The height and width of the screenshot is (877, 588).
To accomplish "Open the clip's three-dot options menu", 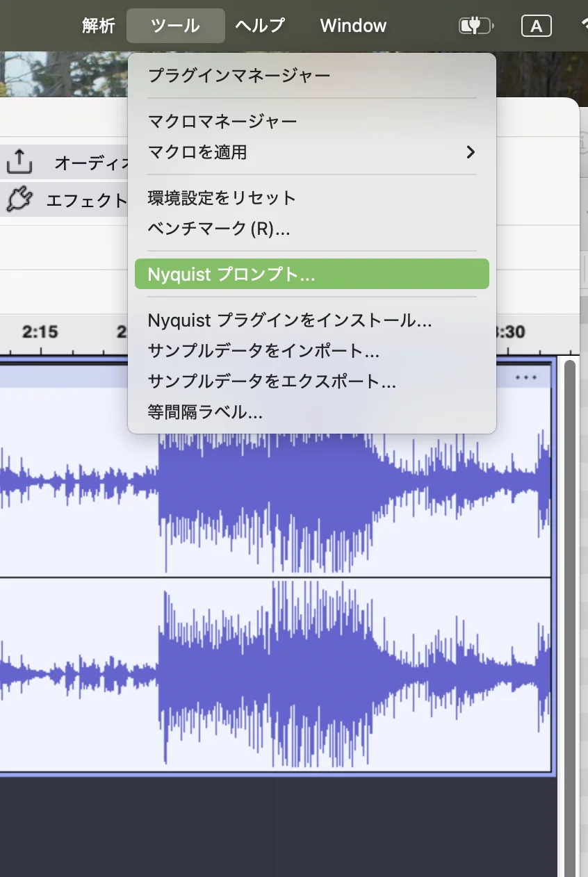I will pos(526,377).
